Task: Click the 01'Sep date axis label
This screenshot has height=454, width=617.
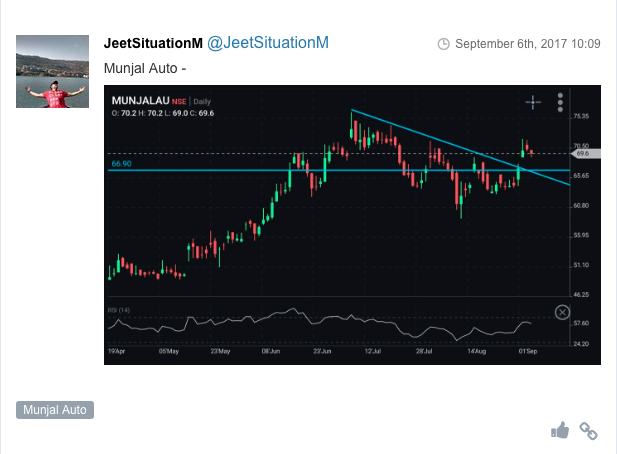Action: tap(528, 351)
